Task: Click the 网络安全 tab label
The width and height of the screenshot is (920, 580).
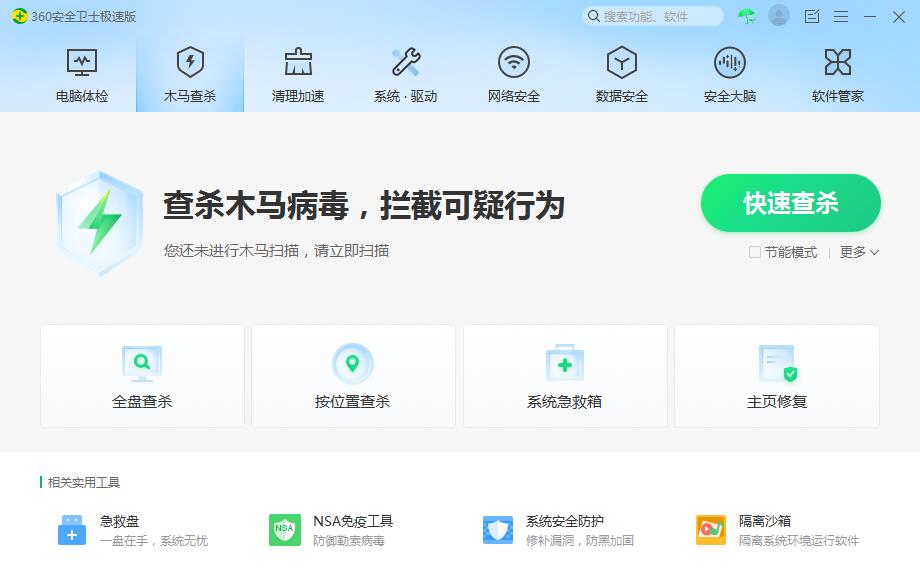Action: (x=514, y=96)
